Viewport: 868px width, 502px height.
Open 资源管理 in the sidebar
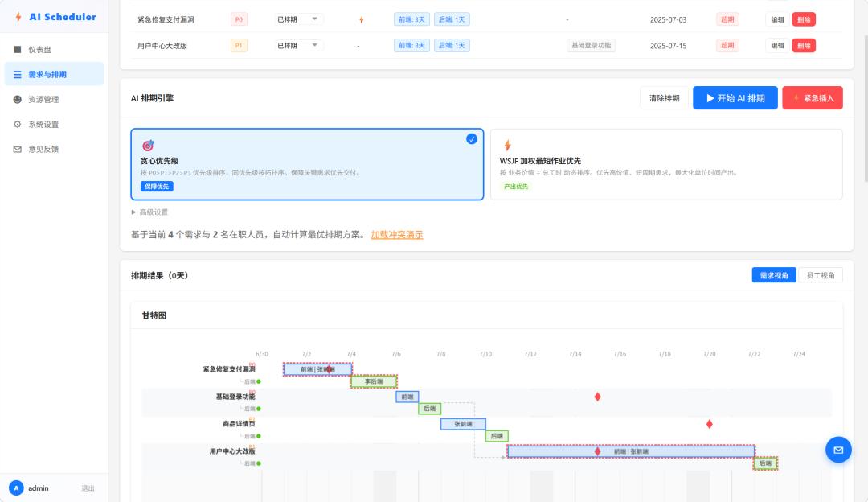[x=55, y=99]
